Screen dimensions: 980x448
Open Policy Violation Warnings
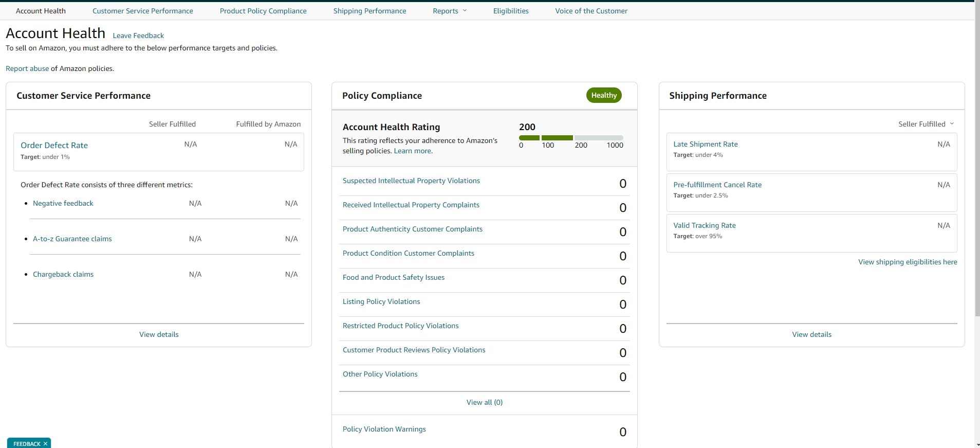click(x=384, y=429)
